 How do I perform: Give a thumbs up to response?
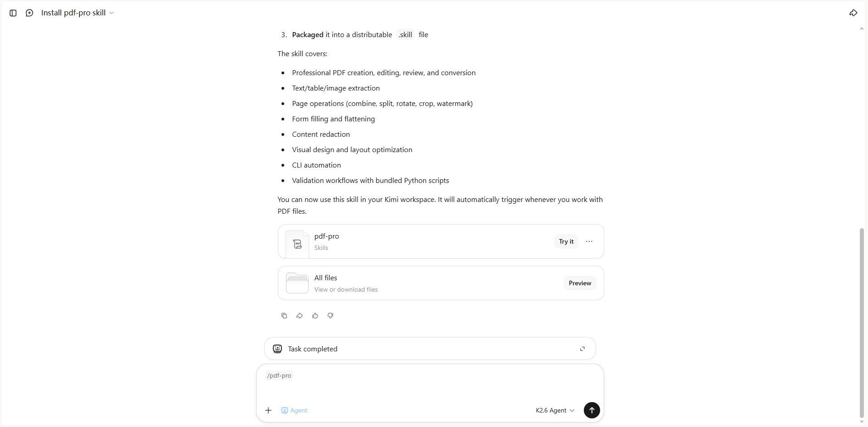tap(315, 316)
